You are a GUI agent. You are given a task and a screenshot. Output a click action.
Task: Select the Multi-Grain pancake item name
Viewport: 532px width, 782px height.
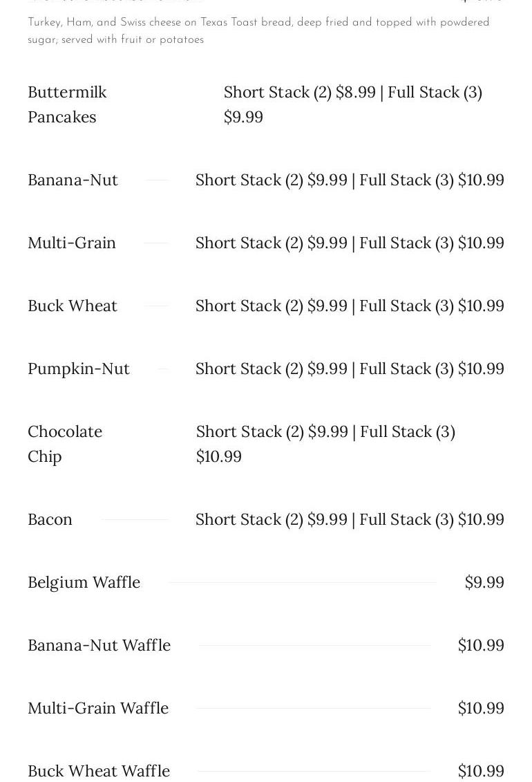pos(72,243)
